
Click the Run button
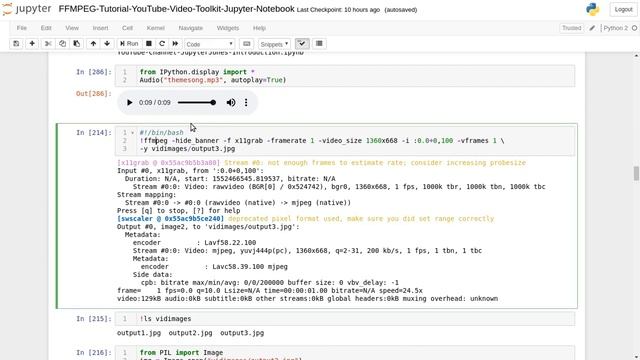tap(129, 44)
